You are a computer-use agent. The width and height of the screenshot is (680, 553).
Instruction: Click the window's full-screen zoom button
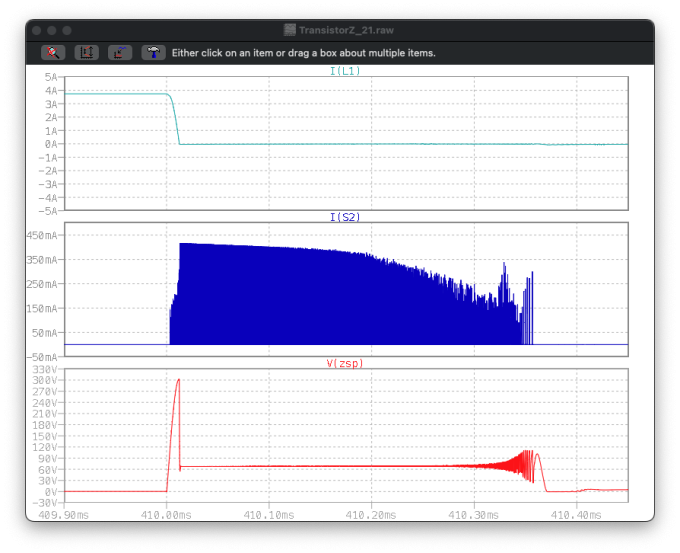click(67, 31)
